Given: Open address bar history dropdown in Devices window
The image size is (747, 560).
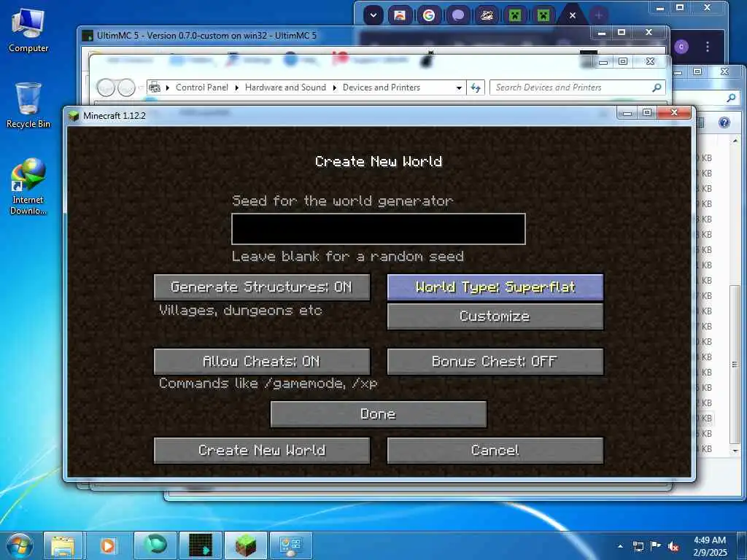Looking at the screenshot, I should point(459,88).
